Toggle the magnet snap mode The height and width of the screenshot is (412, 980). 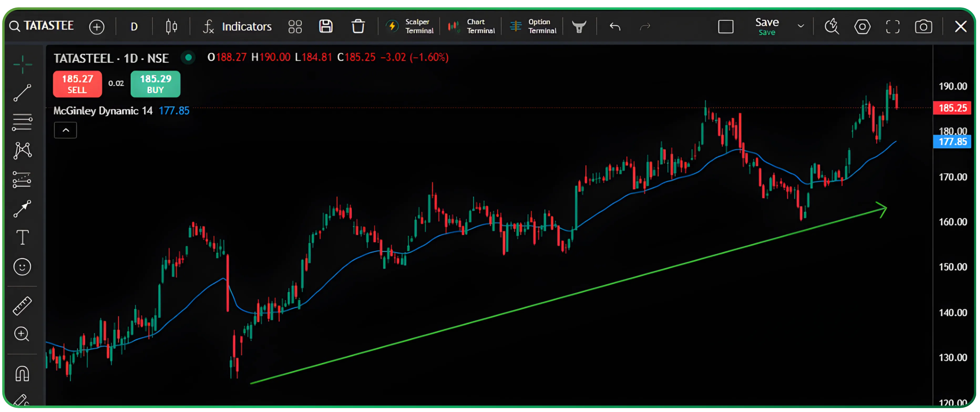point(22,373)
